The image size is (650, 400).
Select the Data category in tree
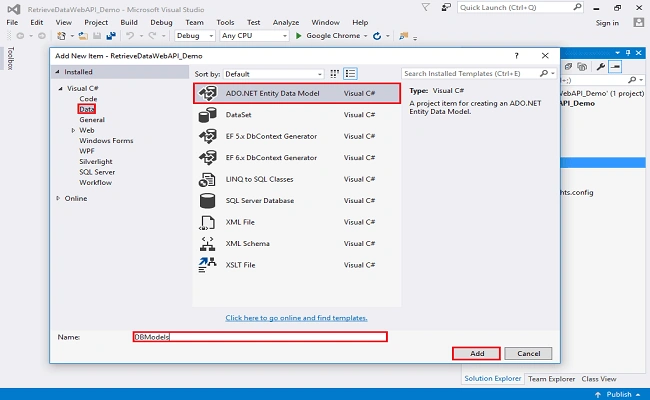(x=87, y=109)
